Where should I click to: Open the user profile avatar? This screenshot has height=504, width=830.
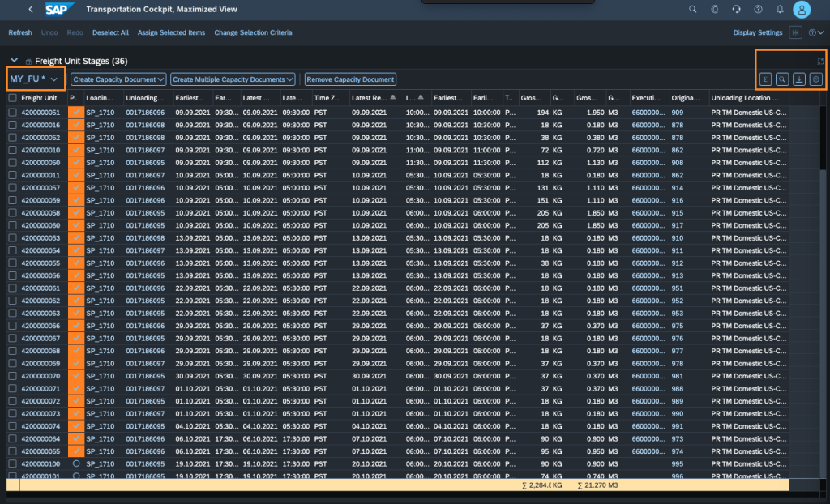tap(802, 9)
